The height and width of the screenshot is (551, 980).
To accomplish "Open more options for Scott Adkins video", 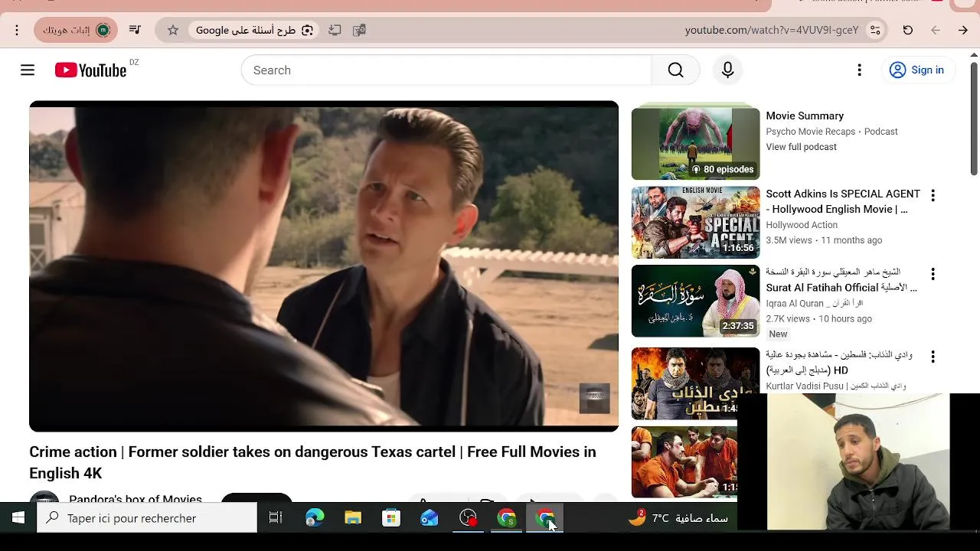I will 933,196.
